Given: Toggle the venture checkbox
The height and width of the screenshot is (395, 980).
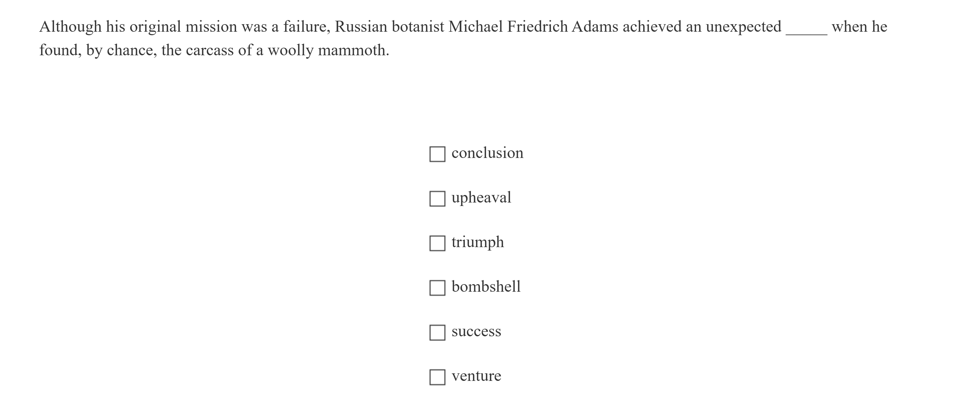Looking at the screenshot, I should pyautogui.click(x=437, y=377).
